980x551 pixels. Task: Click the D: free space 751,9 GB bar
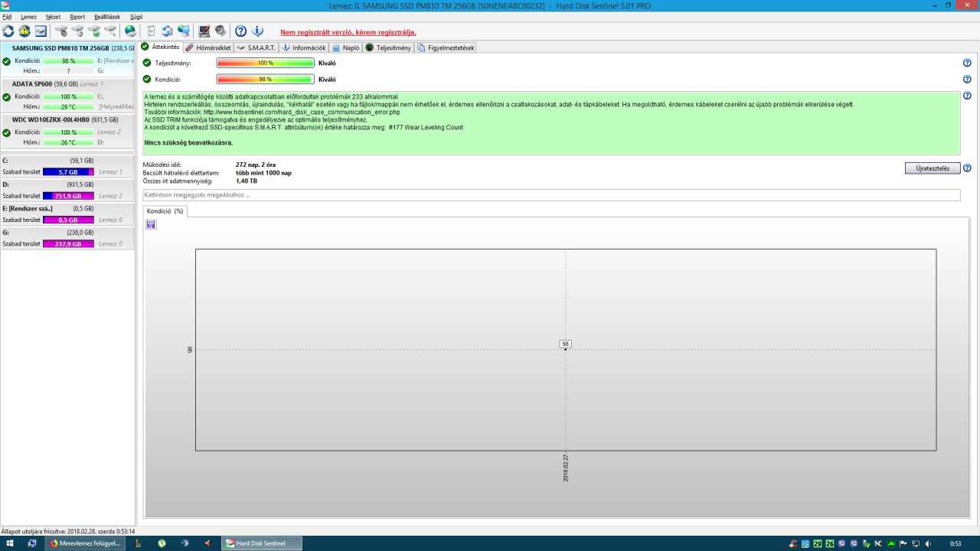pos(68,196)
